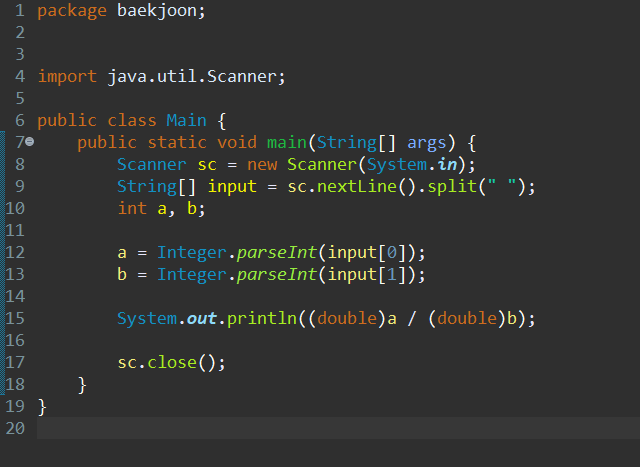Image resolution: width=640 pixels, height=467 pixels.
Task: Click line number 19 in the gutter
Action: pyautogui.click(x=15, y=407)
